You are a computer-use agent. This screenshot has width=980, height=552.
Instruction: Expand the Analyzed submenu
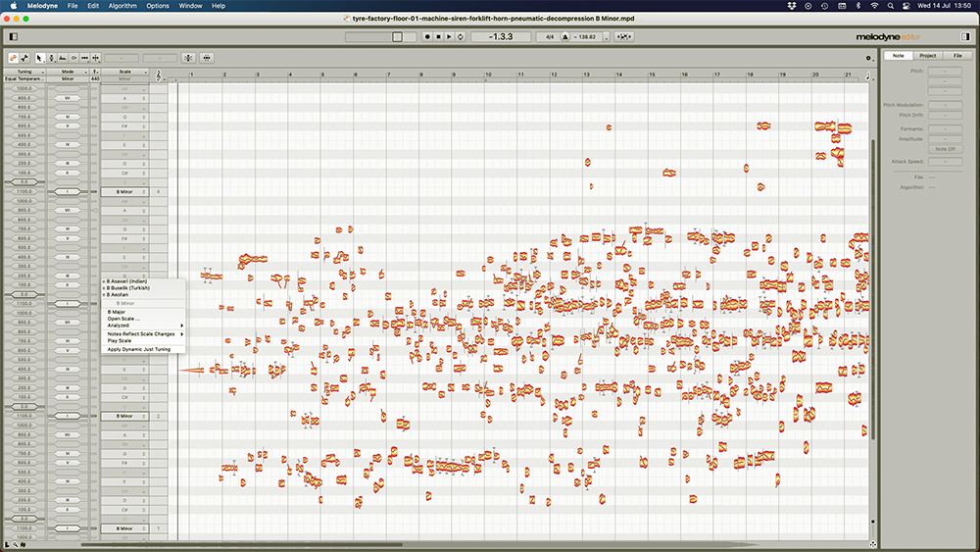click(x=144, y=326)
